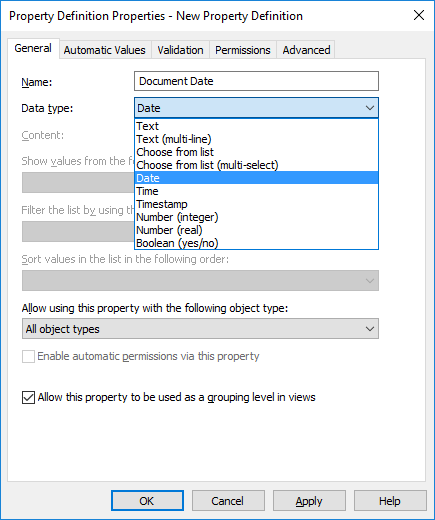This screenshot has height=520, width=435.
Task: Click the OK button
Action: (147, 501)
